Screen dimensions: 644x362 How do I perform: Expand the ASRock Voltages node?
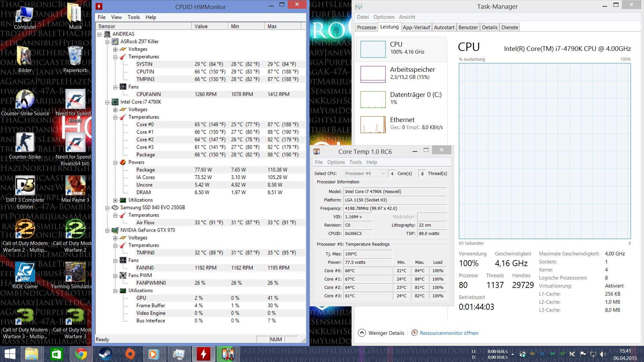pos(115,49)
